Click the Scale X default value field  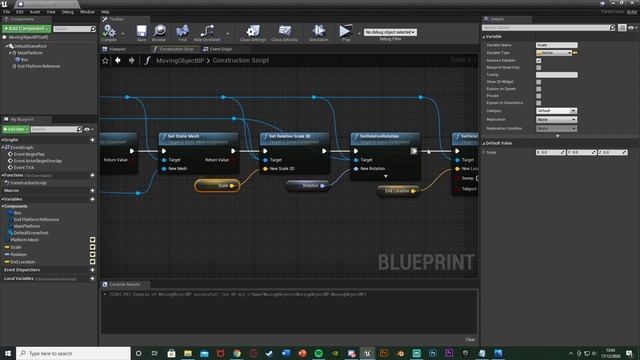[x=550, y=152]
